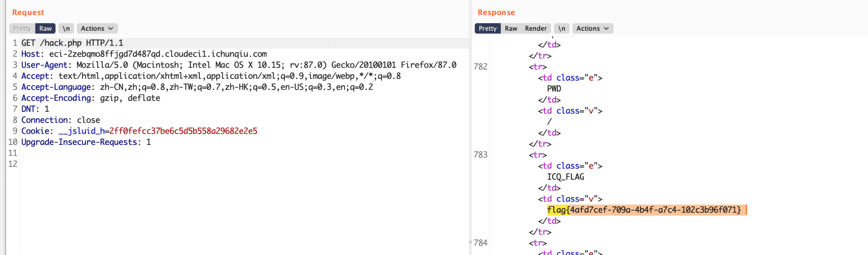868x255 pixels.
Task: Click the td class="v" tag above the flag
Action: 570,199
